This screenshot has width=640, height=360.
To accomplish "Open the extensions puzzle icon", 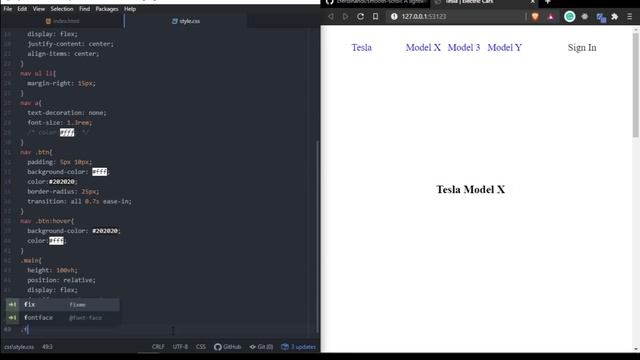I will click(x=614, y=16).
